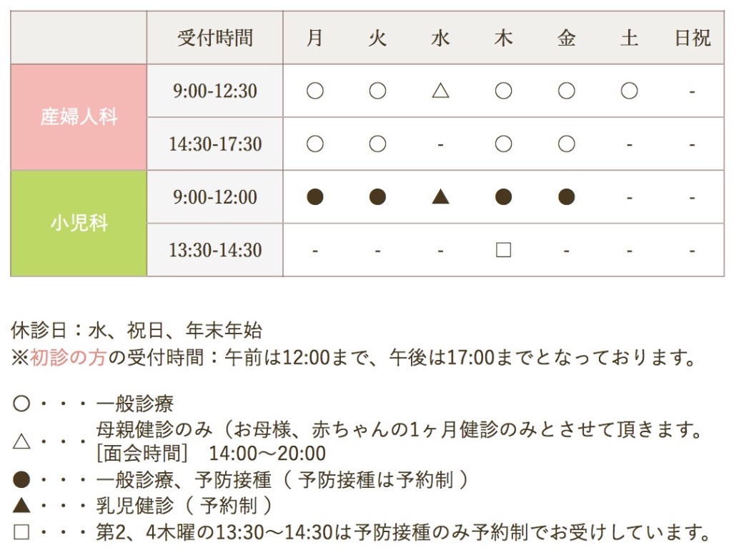Click the square legend symbol for 第2、4木曜
The height and width of the screenshot is (560, 739).
21,532
